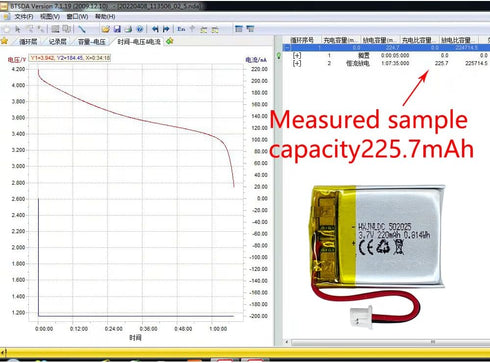Switch to the 循环层 tab
Image resolution: width=490 pixels, height=363 pixels.
point(28,42)
